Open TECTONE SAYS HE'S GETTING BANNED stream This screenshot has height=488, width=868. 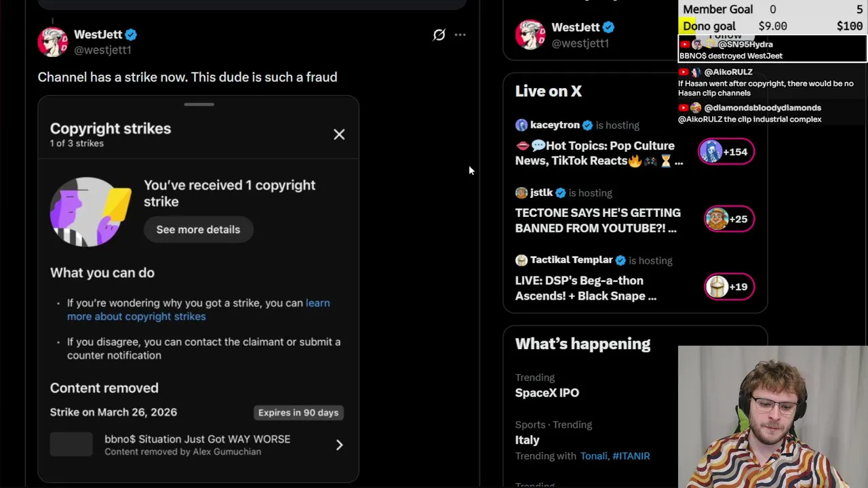597,220
